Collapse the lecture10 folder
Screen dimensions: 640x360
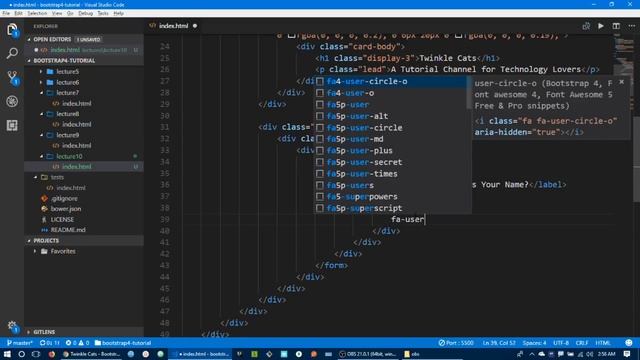tap(84, 156)
